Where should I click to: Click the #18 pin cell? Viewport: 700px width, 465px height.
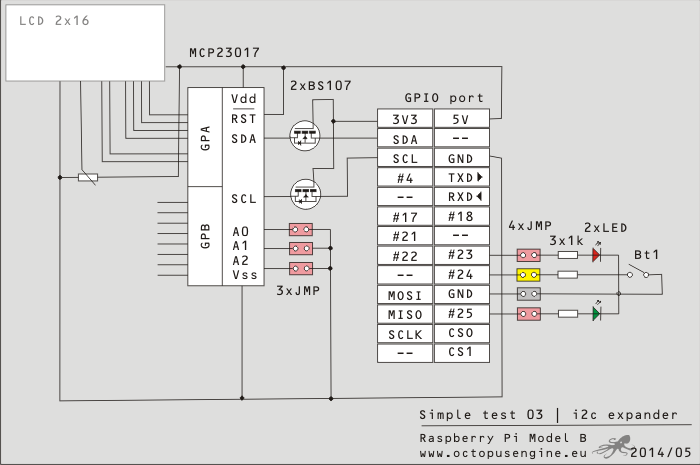[x=462, y=216]
